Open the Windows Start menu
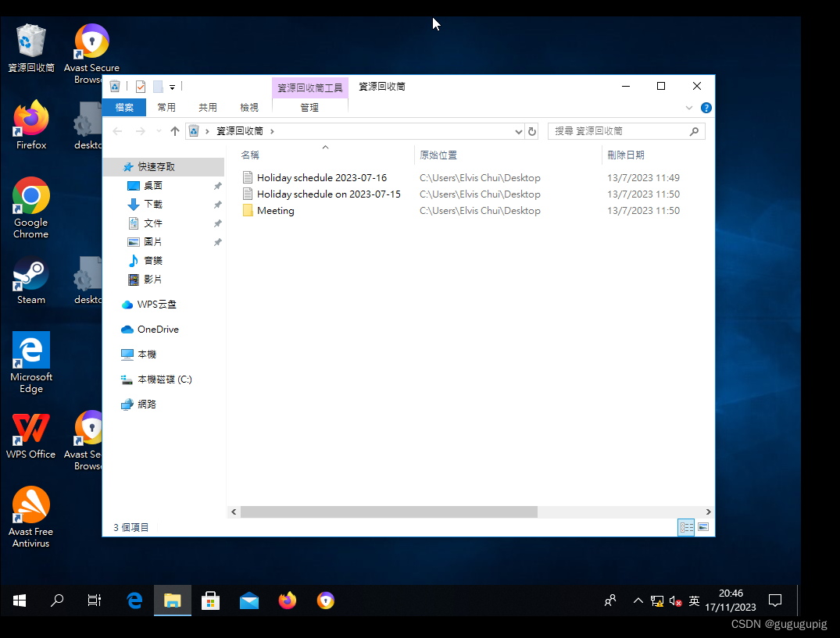 tap(20, 601)
